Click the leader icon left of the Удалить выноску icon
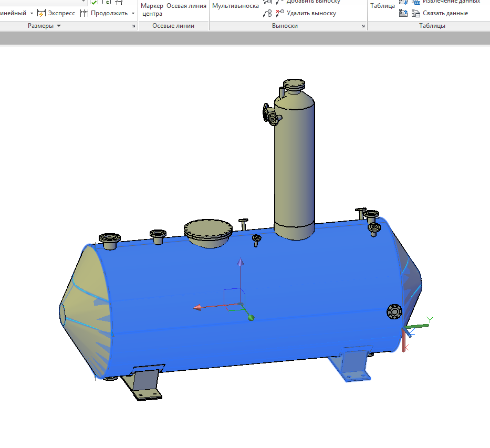The image size is (490, 448). 267,13
